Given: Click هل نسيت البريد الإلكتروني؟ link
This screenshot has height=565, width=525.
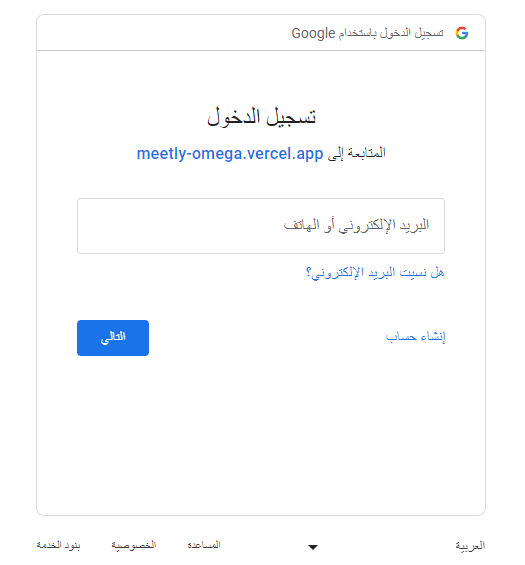Looking at the screenshot, I should (x=375, y=272).
